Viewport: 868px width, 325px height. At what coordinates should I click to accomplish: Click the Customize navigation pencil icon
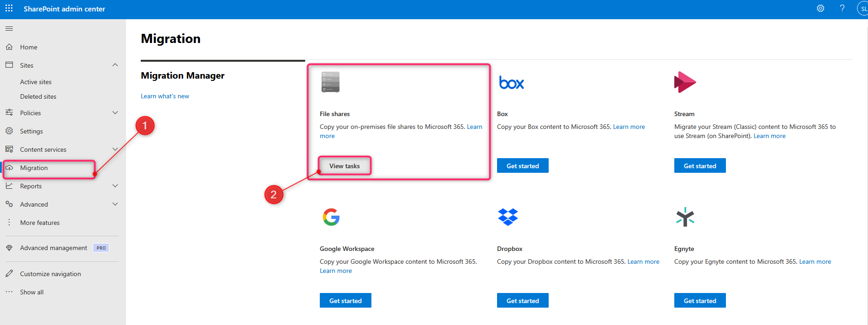9,273
